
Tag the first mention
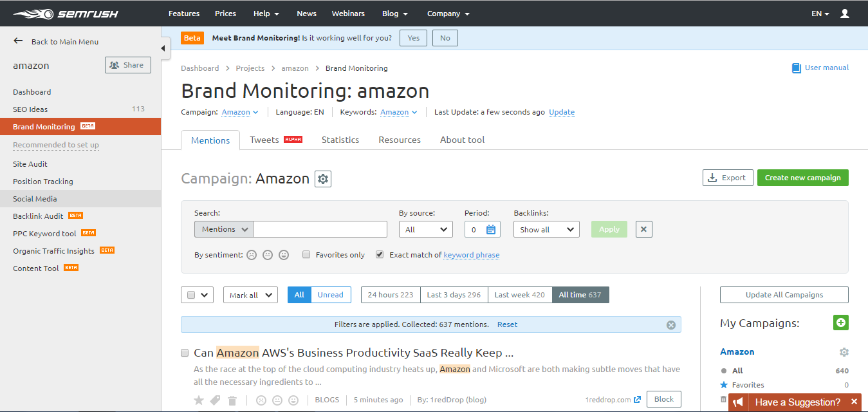(216, 400)
